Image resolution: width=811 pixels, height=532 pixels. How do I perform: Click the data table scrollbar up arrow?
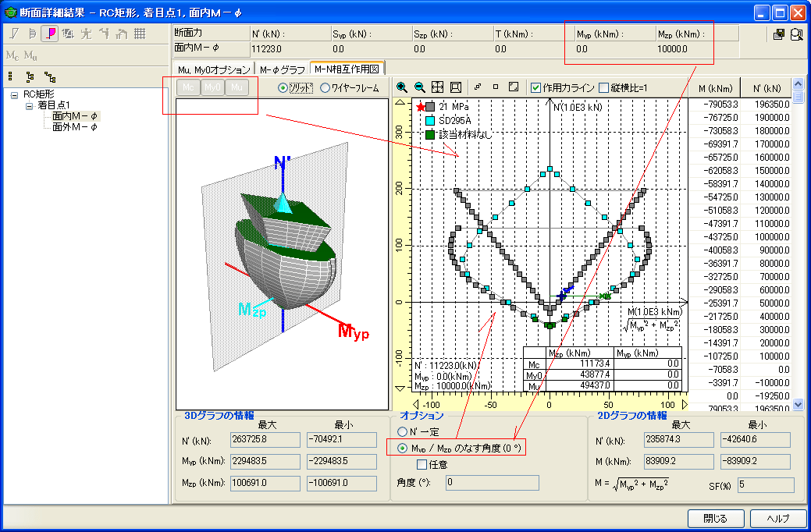coord(798,83)
